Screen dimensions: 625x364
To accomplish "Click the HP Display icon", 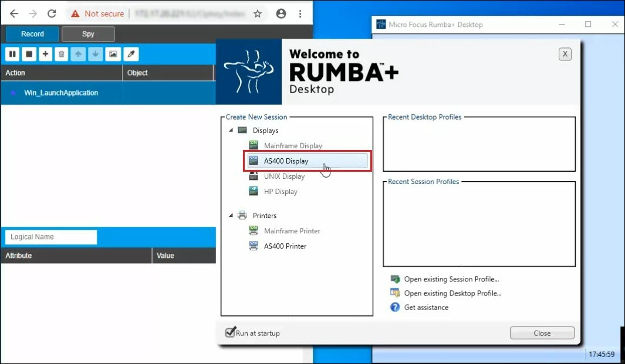I will pyautogui.click(x=254, y=191).
